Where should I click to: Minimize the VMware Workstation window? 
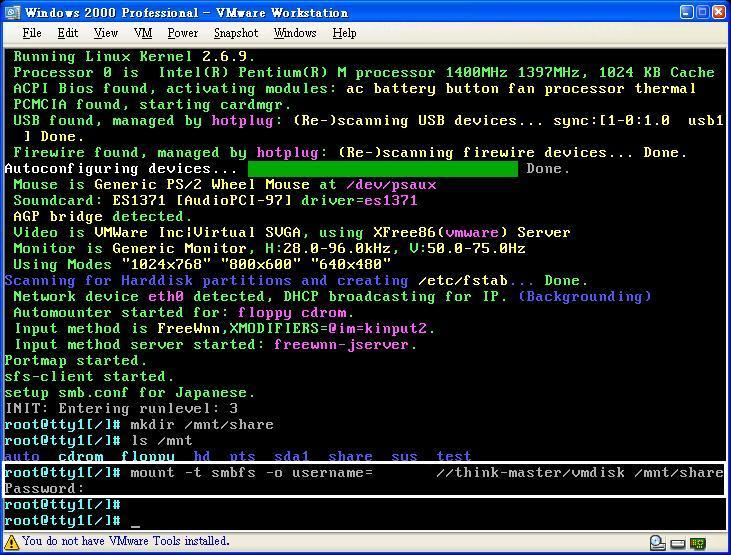pos(686,12)
